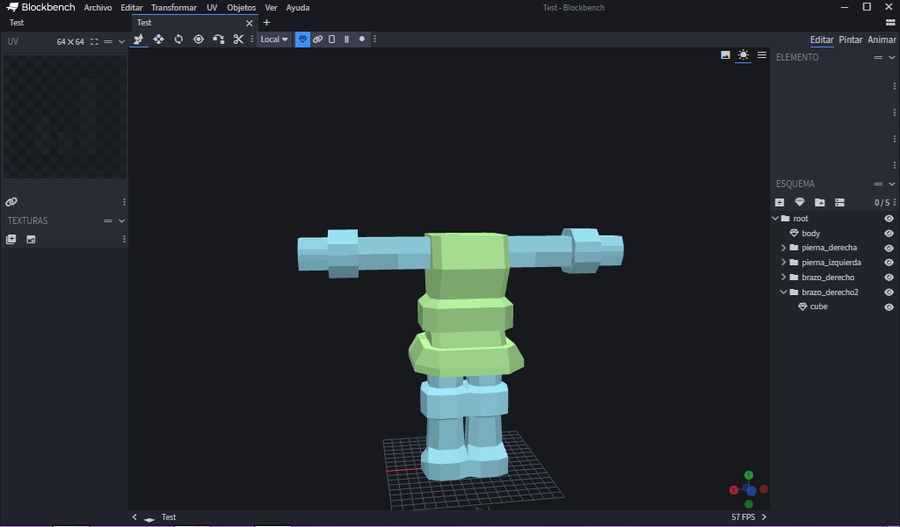
Task: Select the brazo_derecho2 group name
Action: coord(830,292)
